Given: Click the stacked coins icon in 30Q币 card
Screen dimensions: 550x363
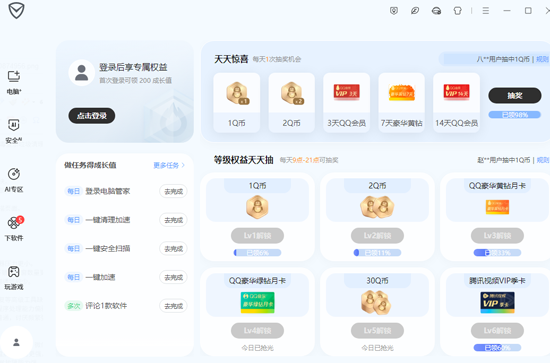Looking at the screenshot, I should point(376,303).
